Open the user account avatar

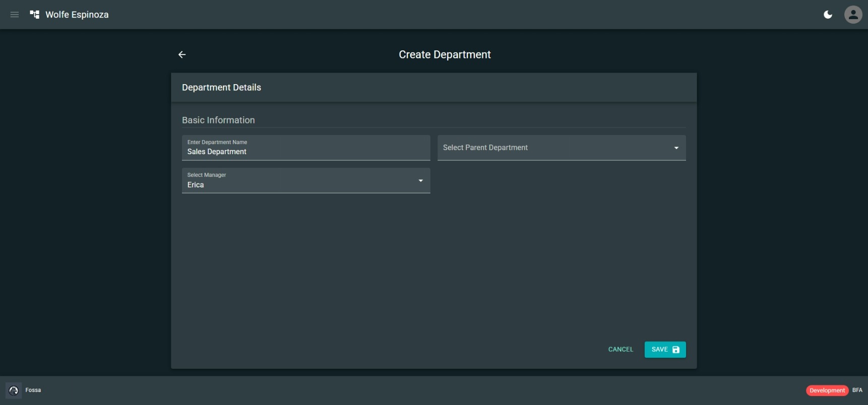pyautogui.click(x=853, y=15)
